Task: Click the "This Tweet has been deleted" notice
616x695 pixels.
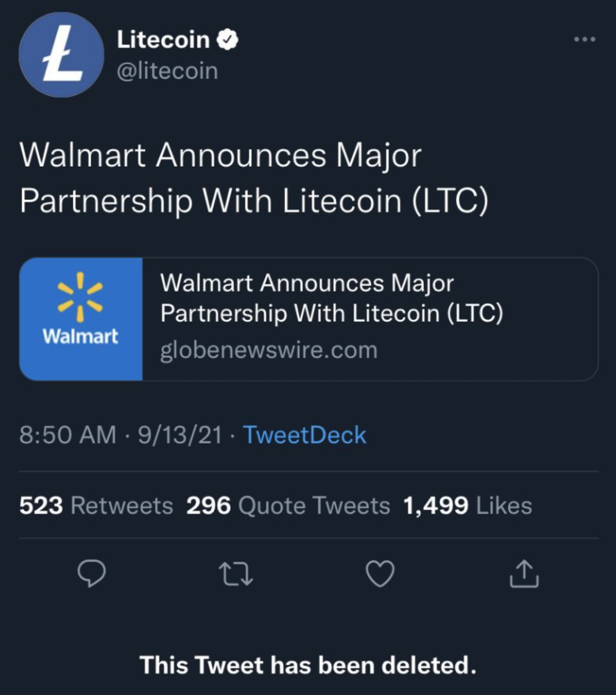Action: click(x=308, y=665)
